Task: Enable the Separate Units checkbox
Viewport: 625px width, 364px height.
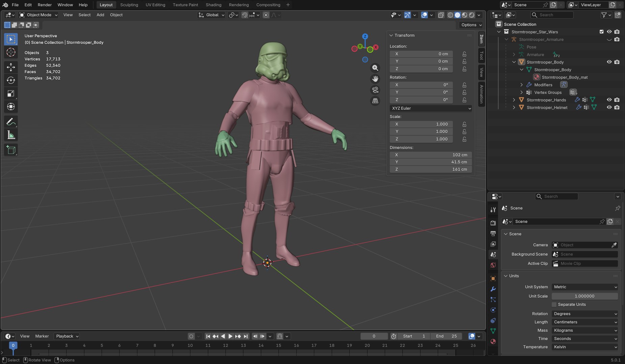Action: [554, 304]
